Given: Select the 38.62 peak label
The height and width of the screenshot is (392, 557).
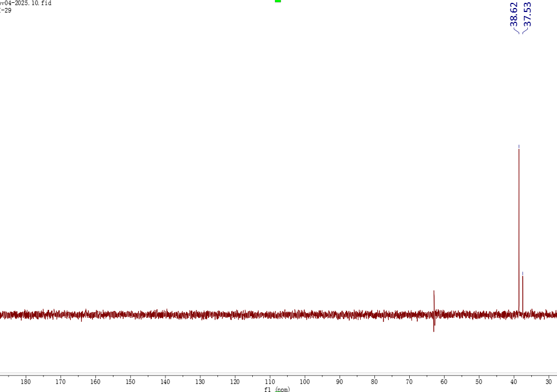Looking at the screenshot, I should [x=514, y=14].
